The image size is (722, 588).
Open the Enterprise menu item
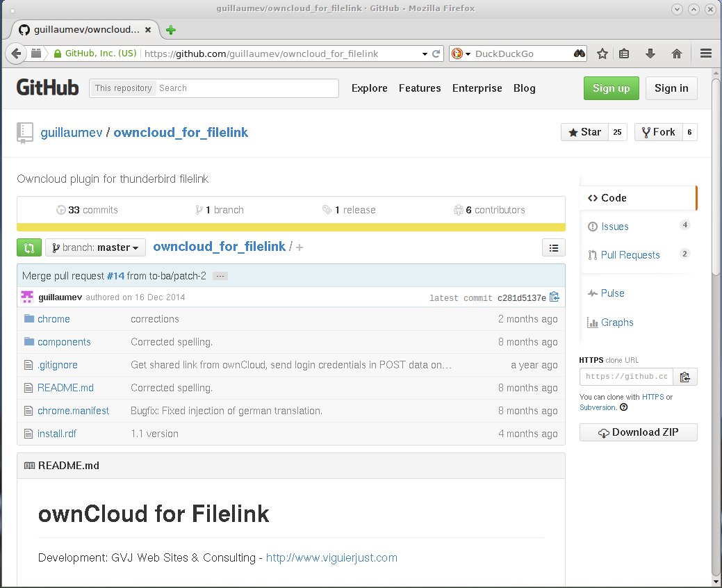point(477,88)
